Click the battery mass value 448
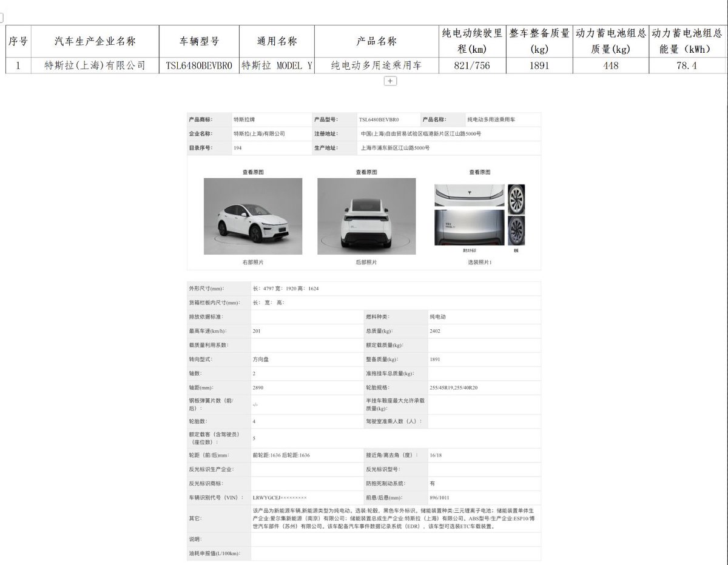 pyautogui.click(x=610, y=65)
